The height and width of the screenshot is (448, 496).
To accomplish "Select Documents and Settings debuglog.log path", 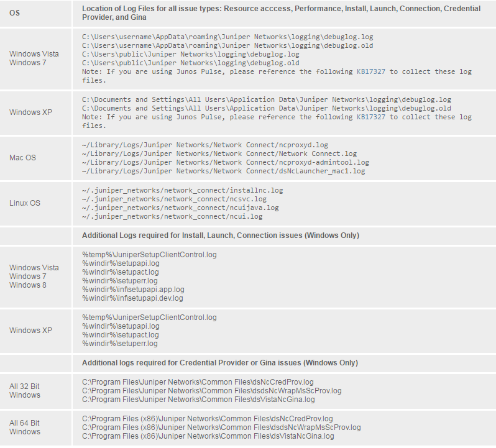I will (267, 99).
